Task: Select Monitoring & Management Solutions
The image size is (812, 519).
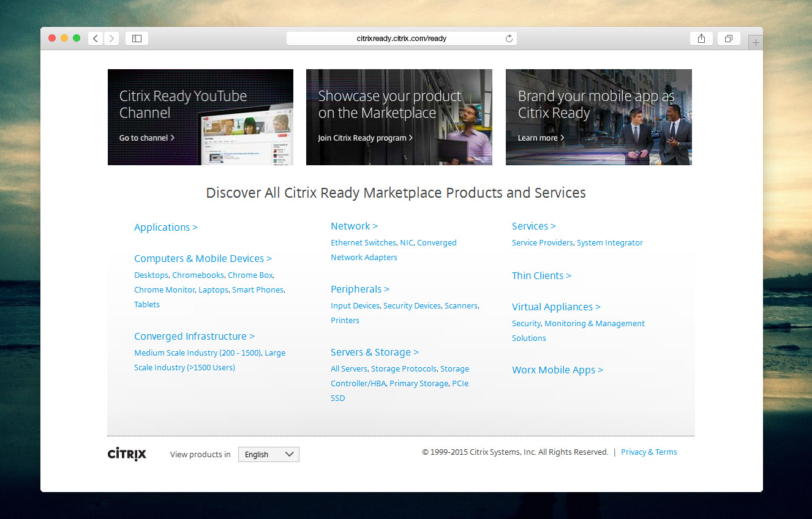Action: click(578, 330)
